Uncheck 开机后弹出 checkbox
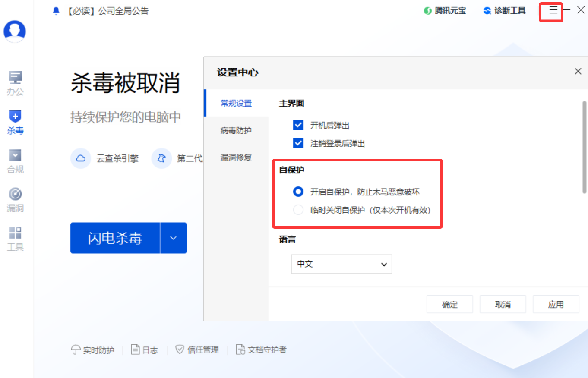 (298, 126)
